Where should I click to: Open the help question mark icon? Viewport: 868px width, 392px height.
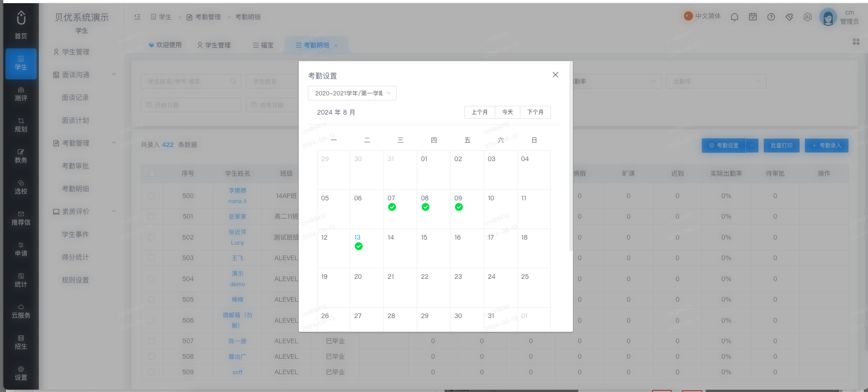[771, 17]
